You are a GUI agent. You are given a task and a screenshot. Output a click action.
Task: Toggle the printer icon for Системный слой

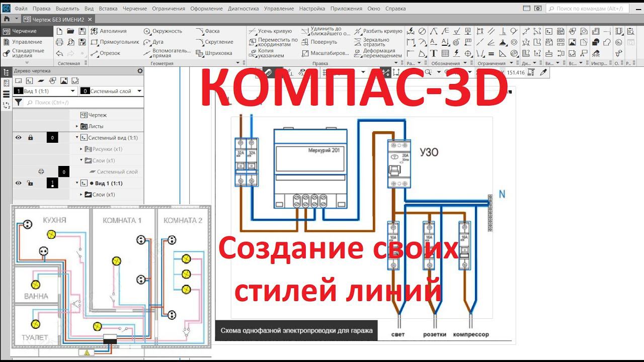point(41,172)
